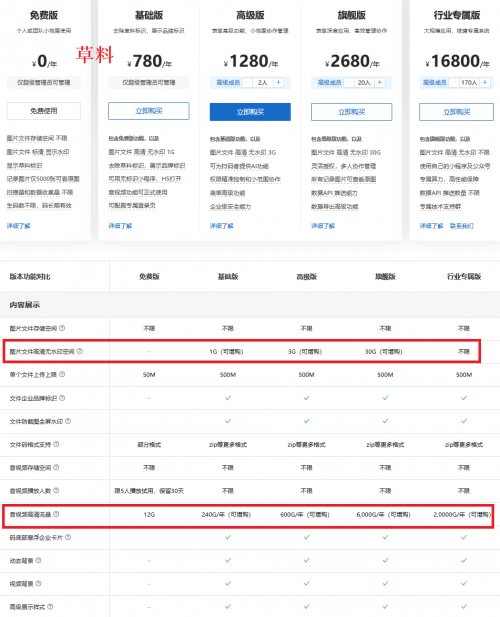Screen dimensions: 500x617
Task: Click question icon next to 视频背景
Action: [x=39, y=583]
